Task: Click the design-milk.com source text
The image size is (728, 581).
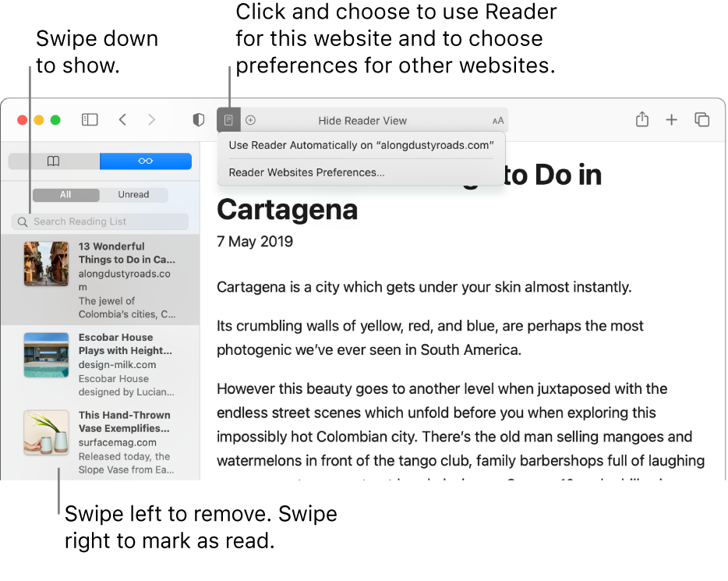Action: point(117,364)
